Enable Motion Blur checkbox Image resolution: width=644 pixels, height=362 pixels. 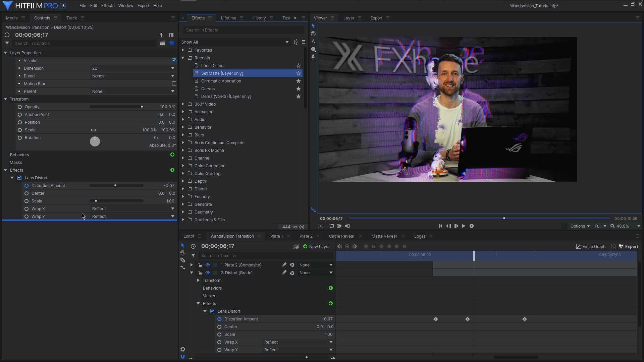click(x=174, y=84)
